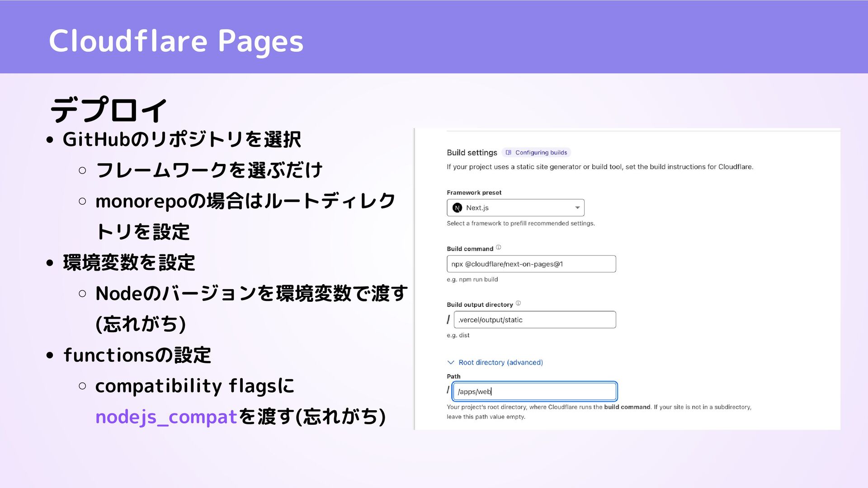868x488 pixels.
Task: Click the book icon beside Configuring builds
Action: tap(508, 153)
